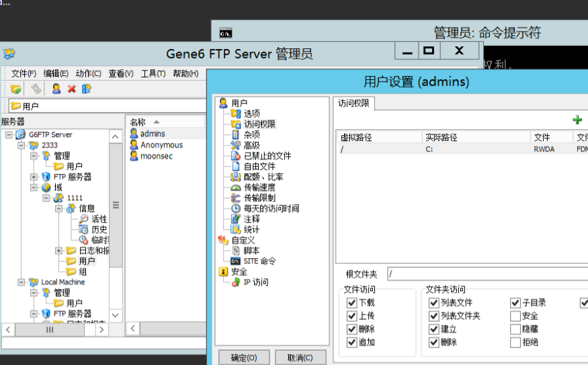Open 杂项 settings page
Viewport: 588px width, 365px height.
(x=251, y=134)
